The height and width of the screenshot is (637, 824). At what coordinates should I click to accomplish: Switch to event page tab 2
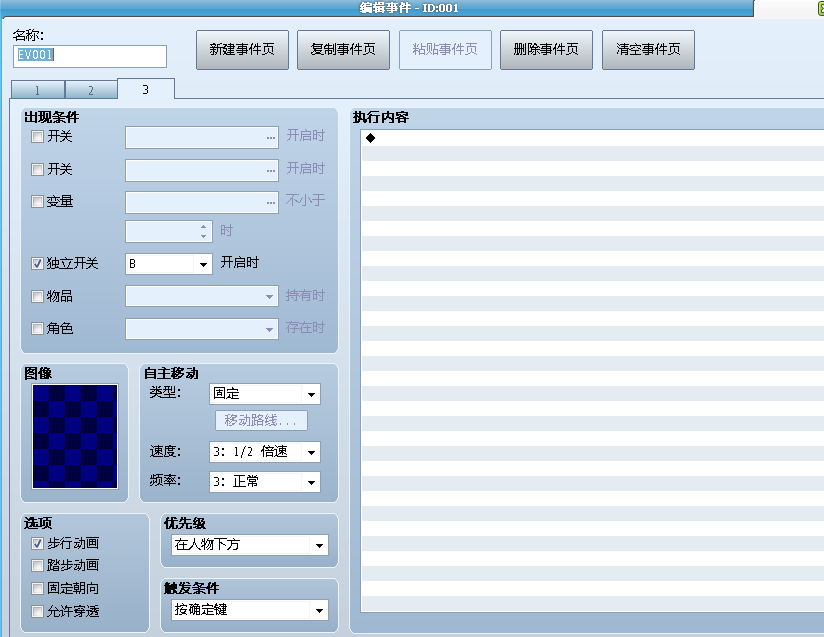[x=91, y=90]
